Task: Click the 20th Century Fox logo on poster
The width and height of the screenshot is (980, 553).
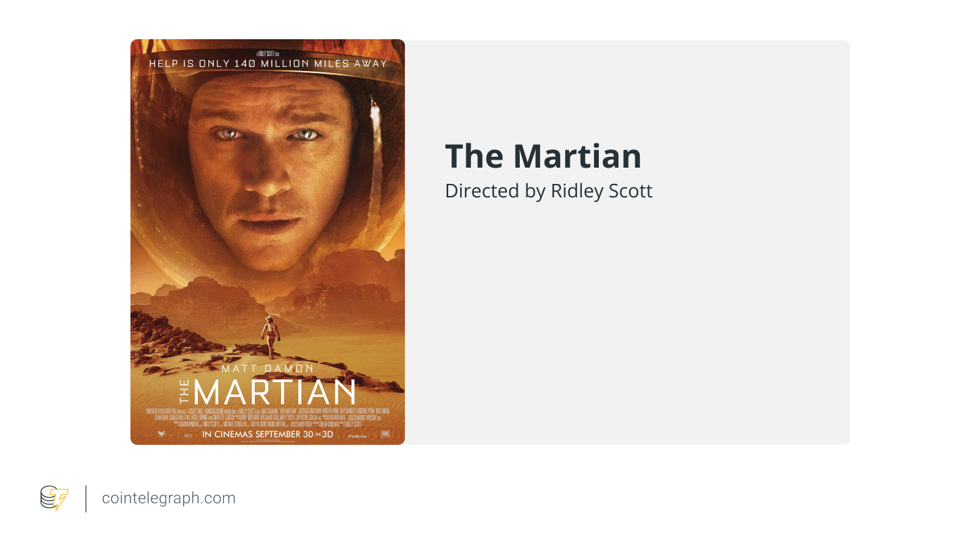Action: coord(385,434)
